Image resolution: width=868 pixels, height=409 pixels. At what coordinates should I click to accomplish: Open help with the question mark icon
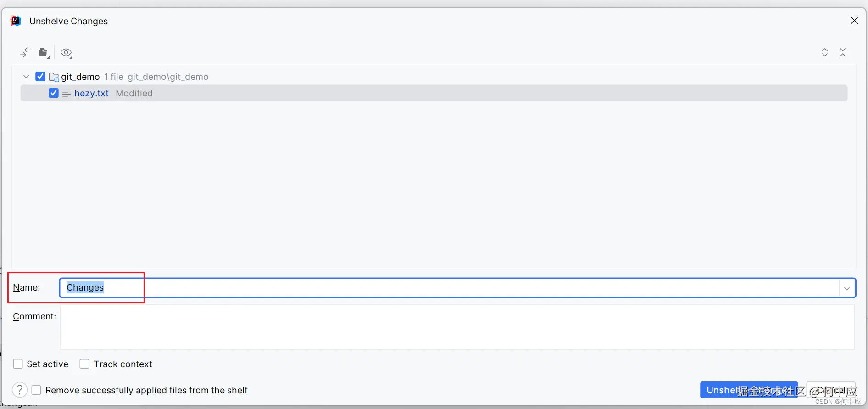[20, 390]
